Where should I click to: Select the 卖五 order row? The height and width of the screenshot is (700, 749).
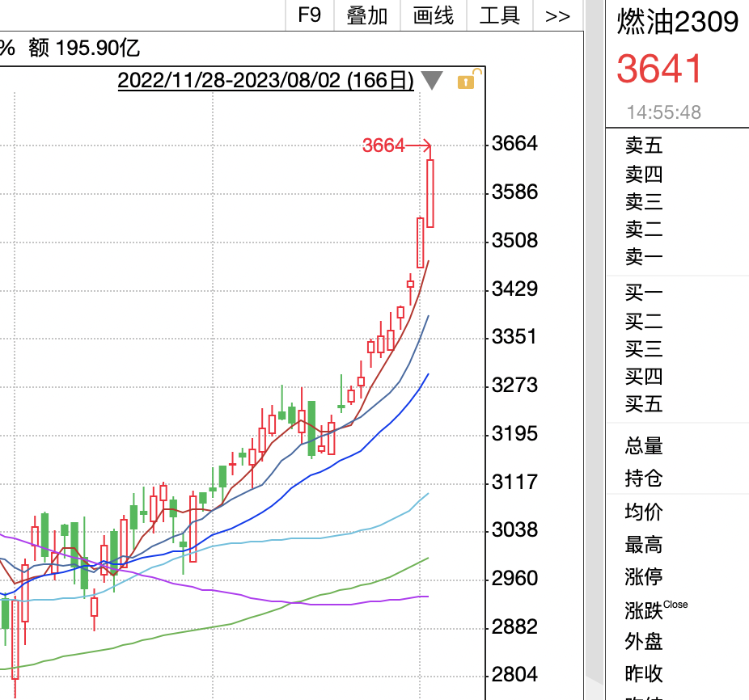[644, 145]
